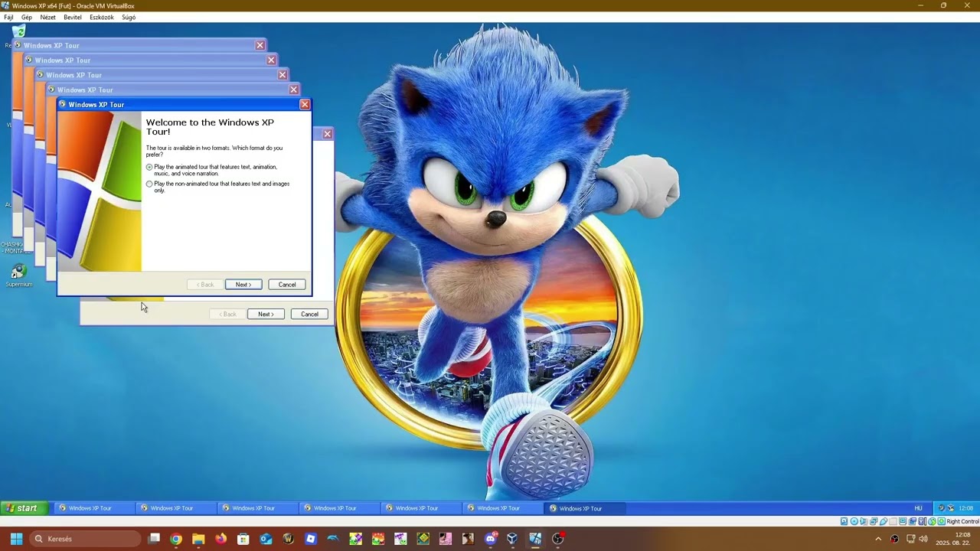Click the Right Control host key label
The width and height of the screenshot is (980, 551).
pyautogui.click(x=962, y=521)
